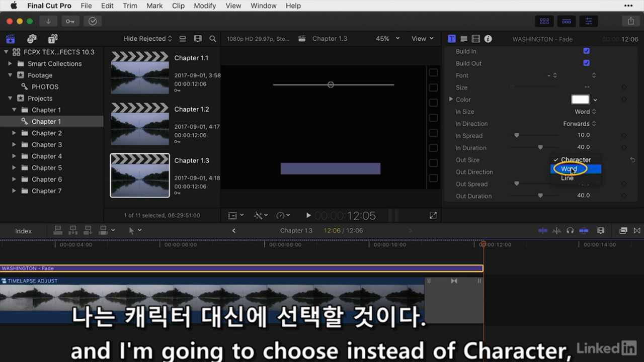The height and width of the screenshot is (362, 644).
Task: Open the Text Inspector T icon
Action: coord(452,39)
